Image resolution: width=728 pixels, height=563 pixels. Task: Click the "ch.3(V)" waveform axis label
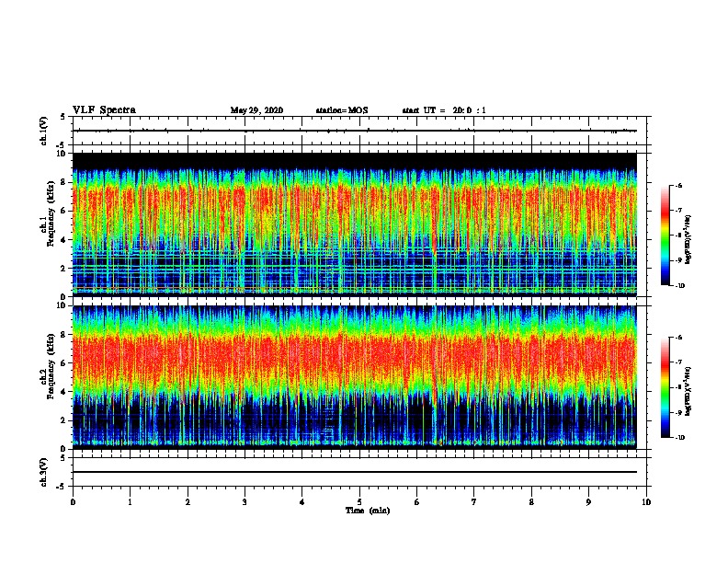(x=43, y=472)
